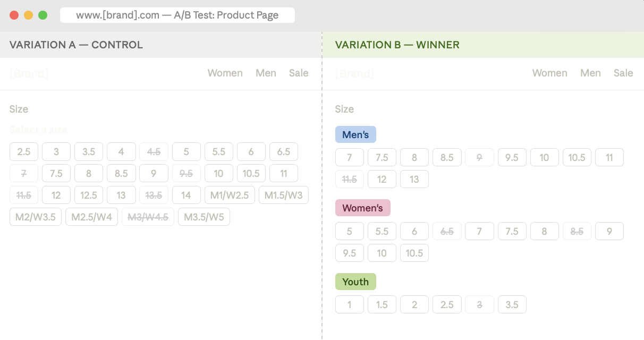
Task: Open Sale nav item in Variation A
Action: point(299,73)
